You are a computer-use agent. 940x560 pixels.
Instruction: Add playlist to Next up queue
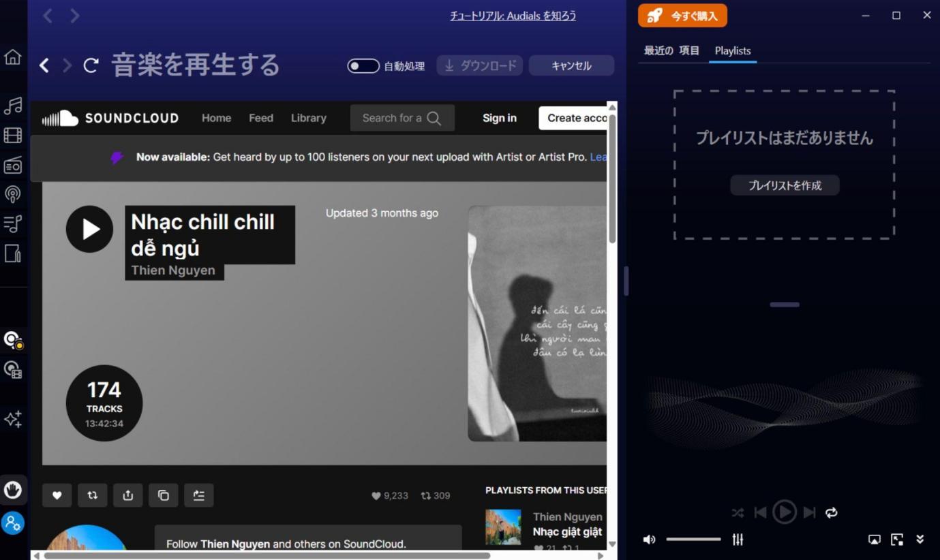pyautogui.click(x=199, y=495)
